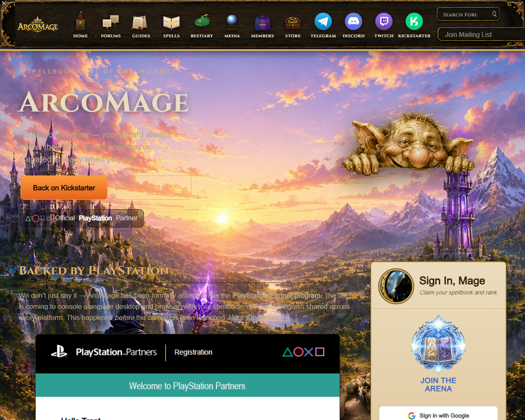Click the grinning goblin peeking illustration
525x420 pixels.
click(x=408, y=142)
